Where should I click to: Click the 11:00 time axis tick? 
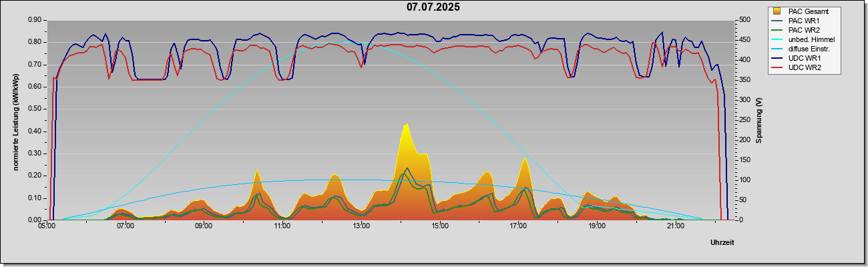282,227
